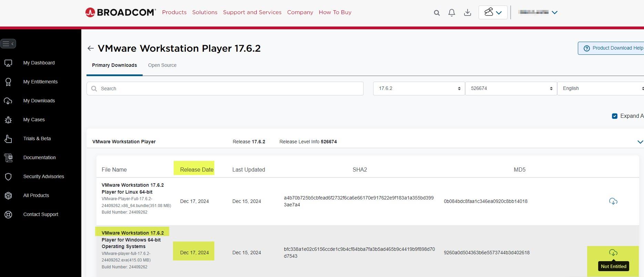The image size is (644, 277).
Task: Download the Linux 64-bit Player file
Action: pyautogui.click(x=613, y=201)
